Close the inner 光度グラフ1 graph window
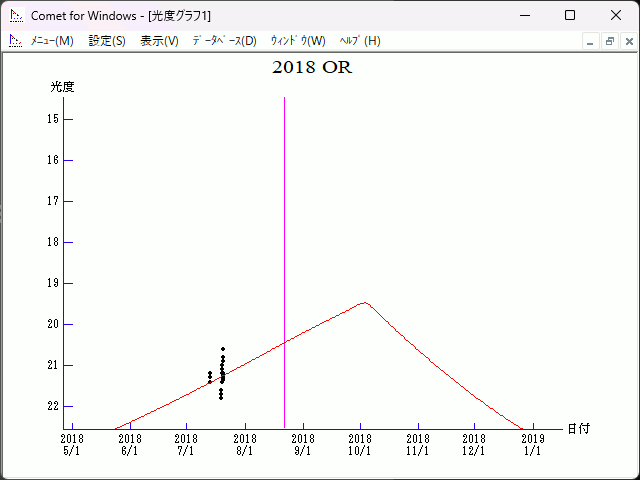The width and height of the screenshot is (640, 480). tap(628, 41)
